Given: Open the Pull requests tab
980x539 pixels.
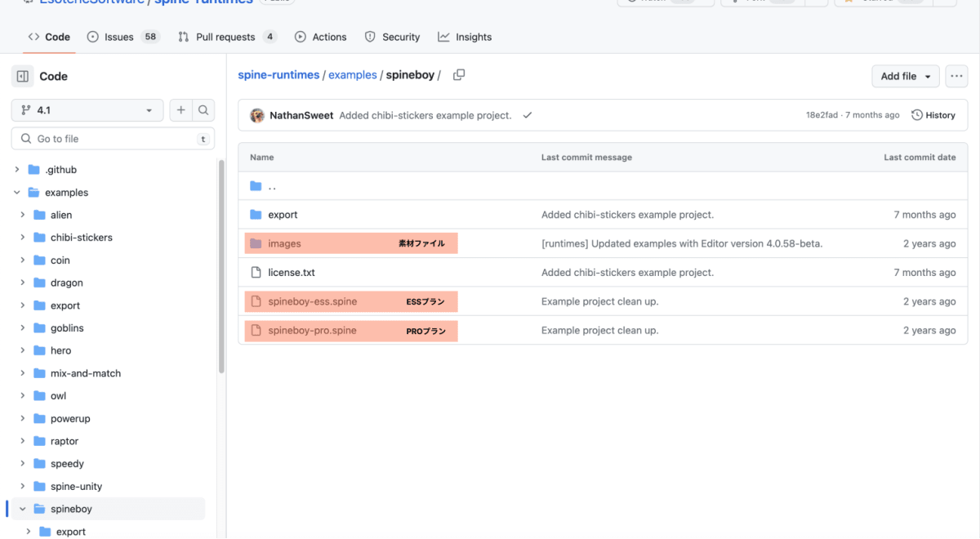Looking at the screenshot, I should coord(228,37).
